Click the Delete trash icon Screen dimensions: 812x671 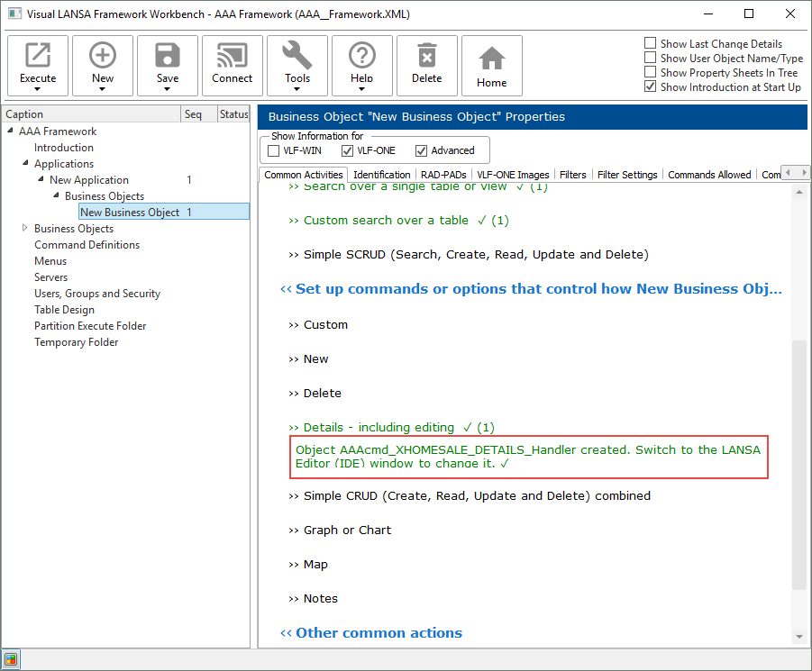tap(427, 58)
